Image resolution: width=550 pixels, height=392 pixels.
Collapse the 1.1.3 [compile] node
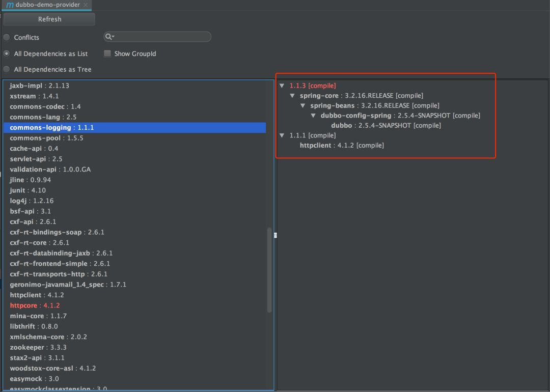(282, 86)
